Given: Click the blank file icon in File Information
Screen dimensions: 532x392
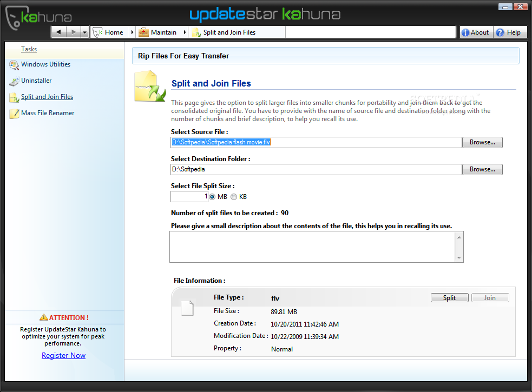Looking at the screenshot, I should click(x=187, y=308).
